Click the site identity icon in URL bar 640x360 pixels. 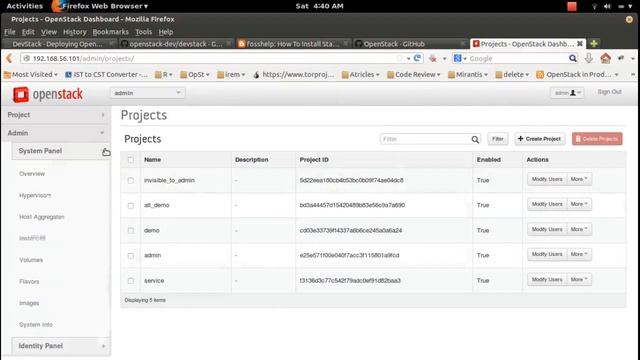pos(27,58)
